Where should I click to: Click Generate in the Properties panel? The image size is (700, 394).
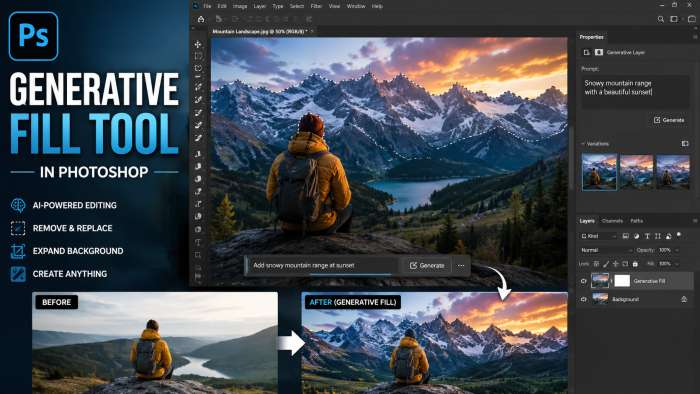click(669, 120)
